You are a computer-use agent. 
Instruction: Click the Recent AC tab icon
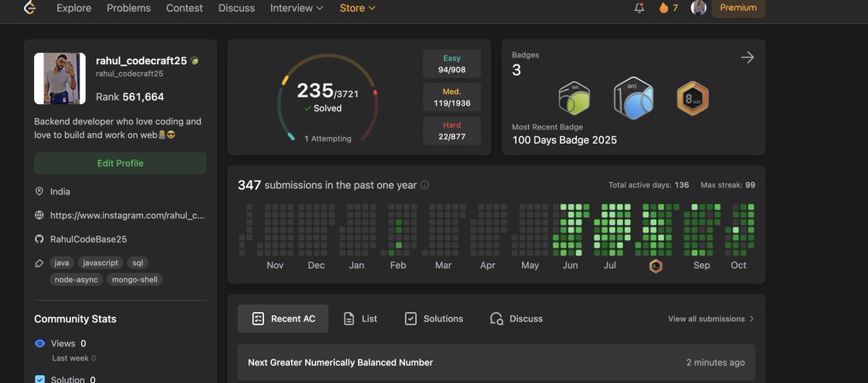[258, 319]
